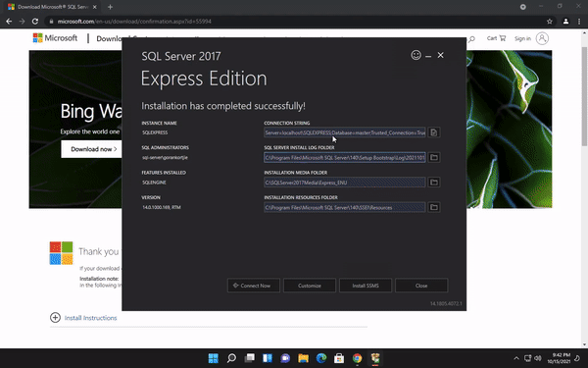The height and width of the screenshot is (368, 588).
Task: Click the smiley feedback icon in installer
Action: click(416, 55)
